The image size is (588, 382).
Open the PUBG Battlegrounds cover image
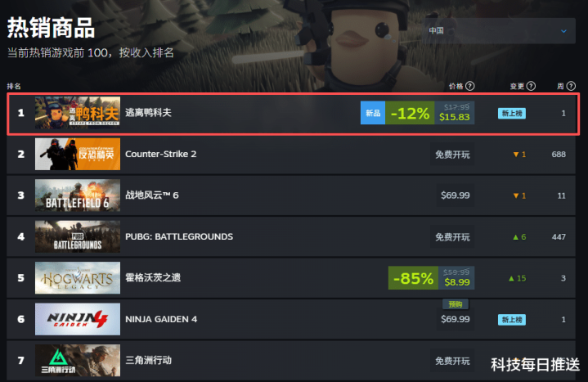click(x=78, y=236)
